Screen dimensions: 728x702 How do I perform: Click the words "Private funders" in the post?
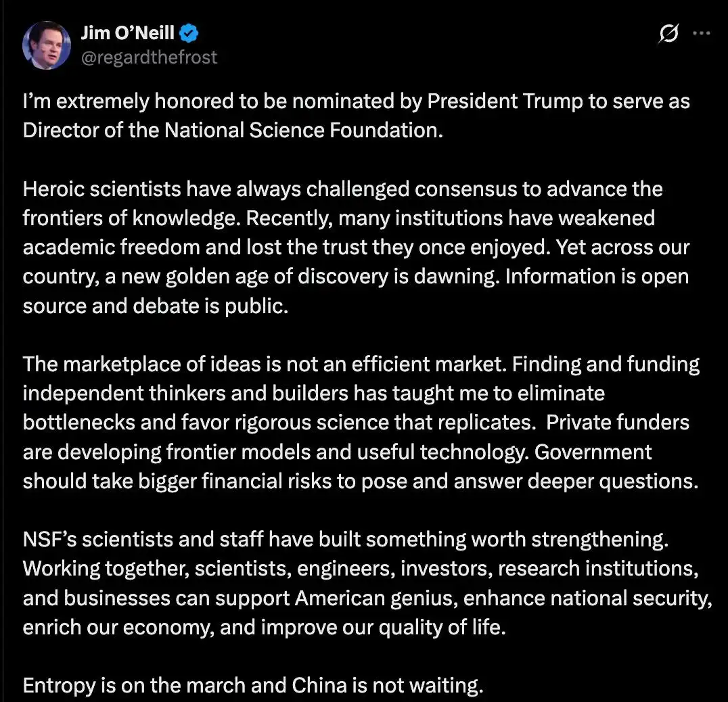[x=618, y=423]
